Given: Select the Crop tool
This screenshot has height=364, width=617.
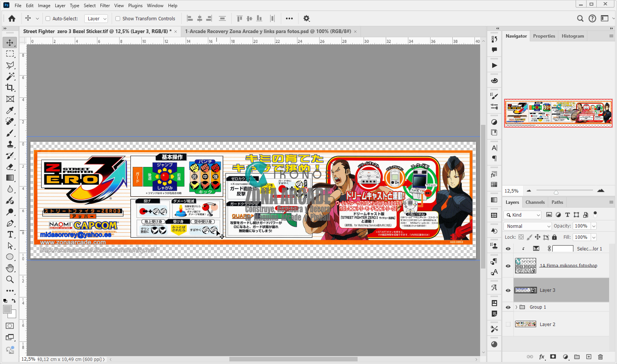Looking at the screenshot, I should 10,88.
